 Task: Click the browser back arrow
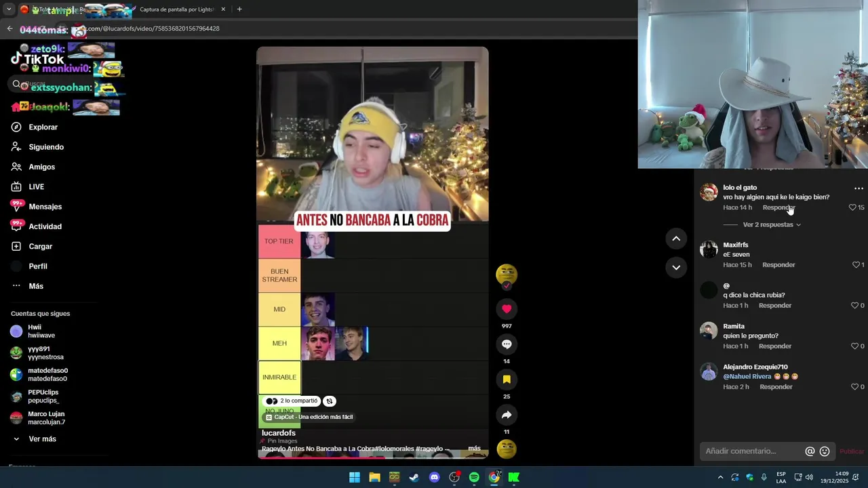click(x=9, y=28)
